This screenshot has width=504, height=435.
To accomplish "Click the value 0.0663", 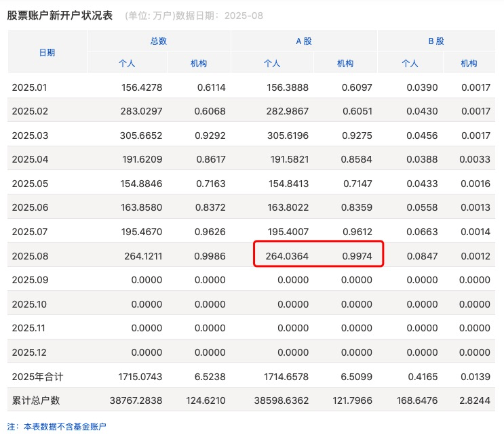I will (422, 232).
